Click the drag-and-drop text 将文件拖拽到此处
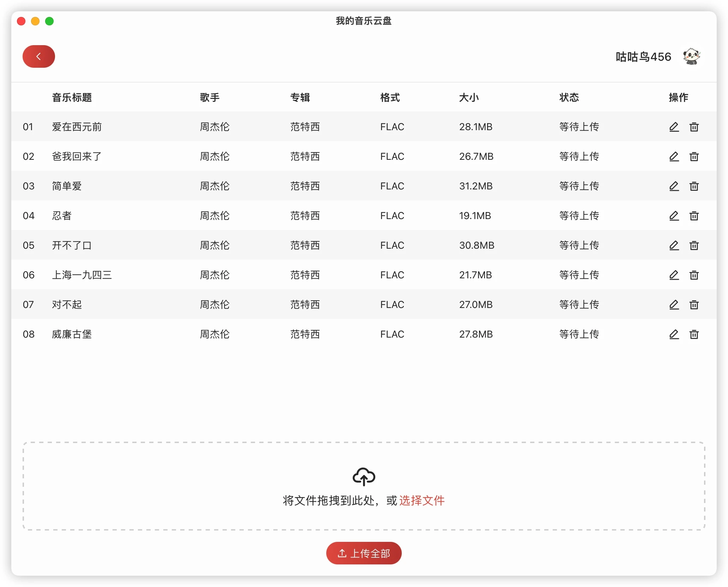 click(328, 501)
